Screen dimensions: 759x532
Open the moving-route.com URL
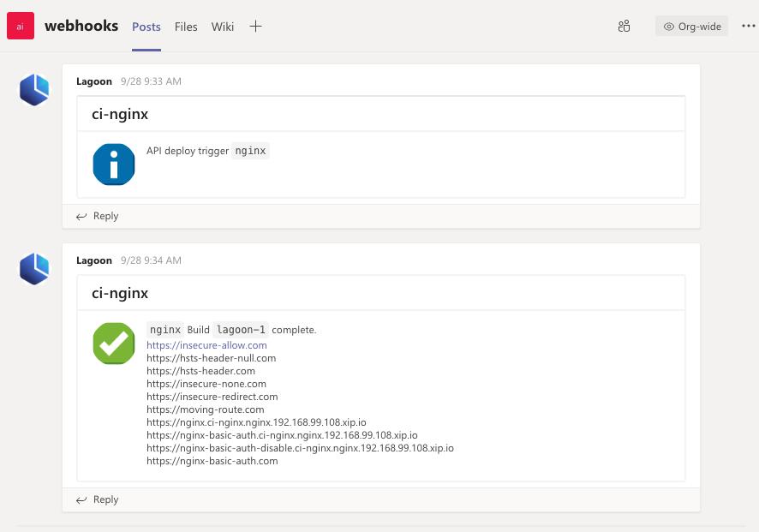click(x=205, y=409)
